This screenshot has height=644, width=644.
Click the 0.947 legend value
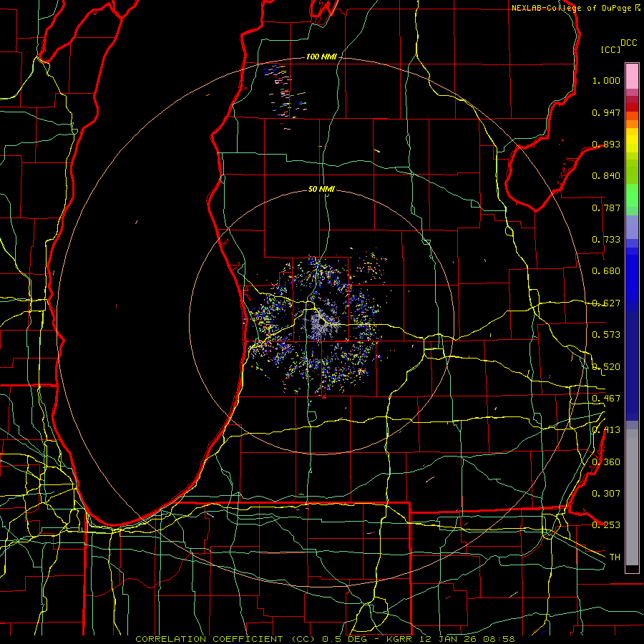point(606,112)
